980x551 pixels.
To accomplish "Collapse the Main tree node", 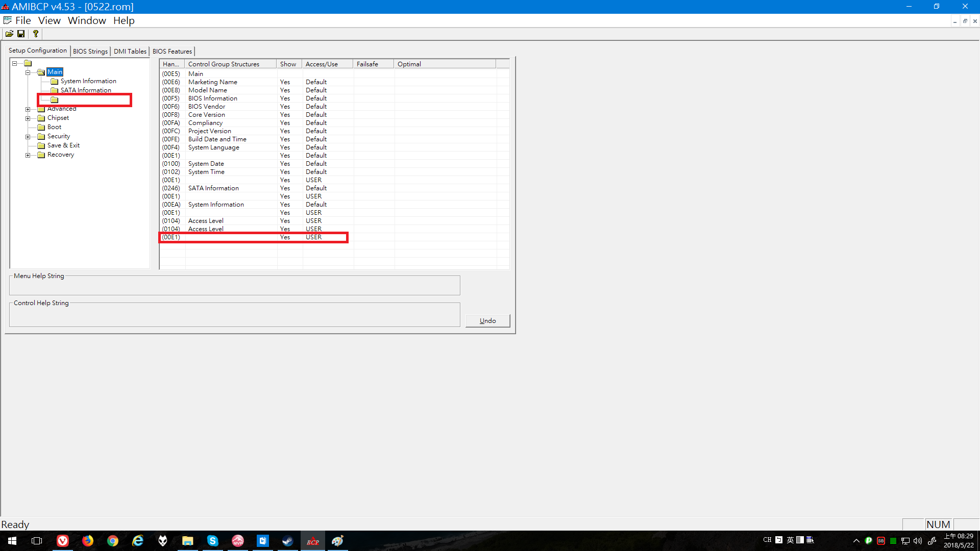I will [x=28, y=72].
